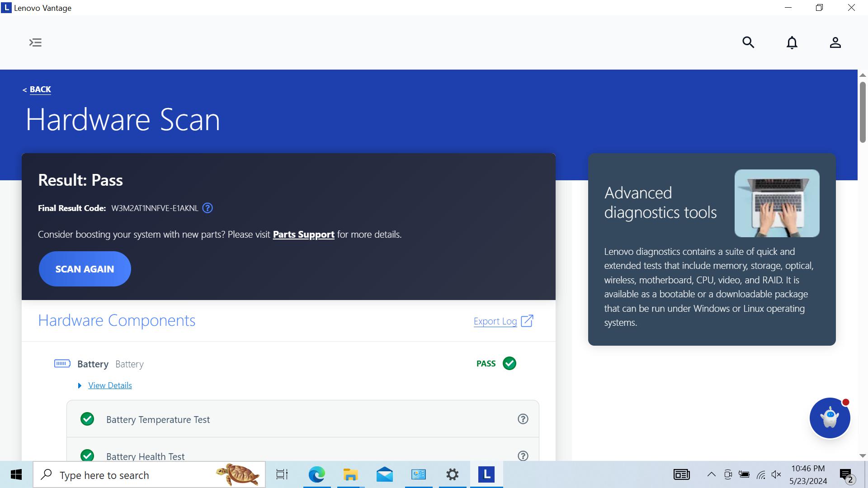Open the notifications bell icon

click(x=792, y=42)
